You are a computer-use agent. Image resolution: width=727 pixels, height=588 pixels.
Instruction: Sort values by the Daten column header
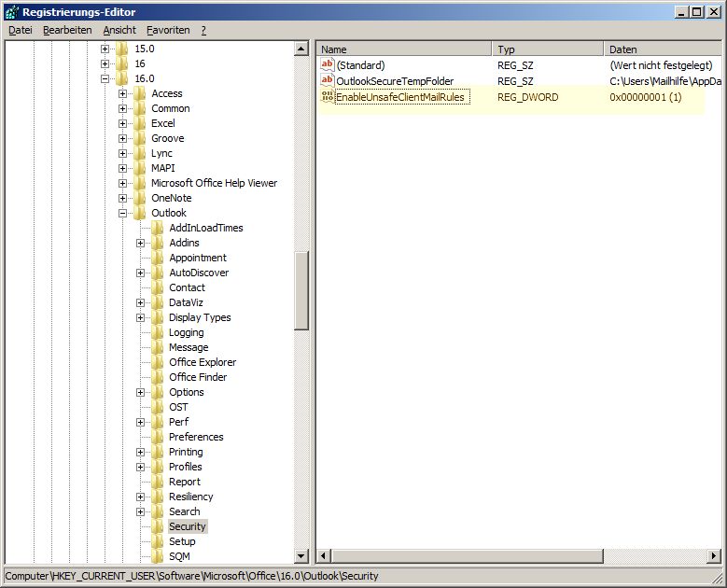coord(663,49)
